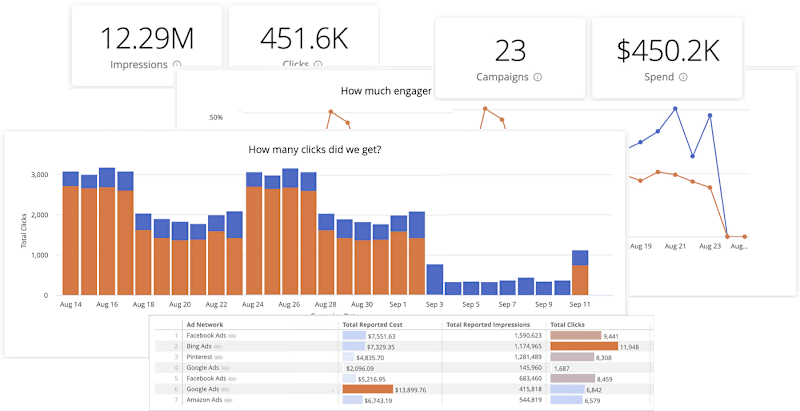Click the blue bar for Sep 3
Viewport: 800px width, 411px height.
point(435,279)
